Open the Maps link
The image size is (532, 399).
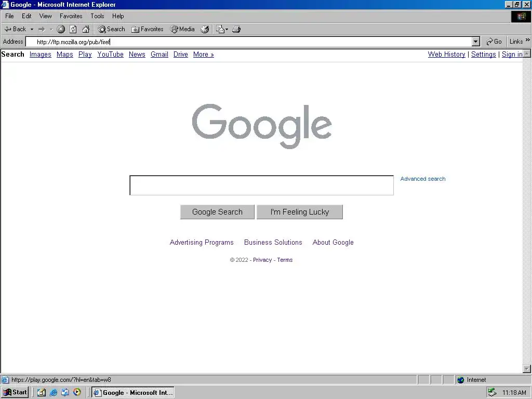(65, 54)
